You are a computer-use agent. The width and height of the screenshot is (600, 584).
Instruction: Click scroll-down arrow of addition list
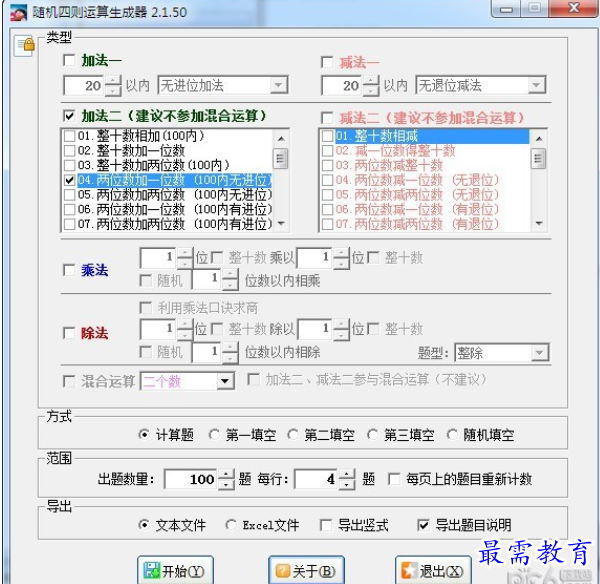point(281,223)
